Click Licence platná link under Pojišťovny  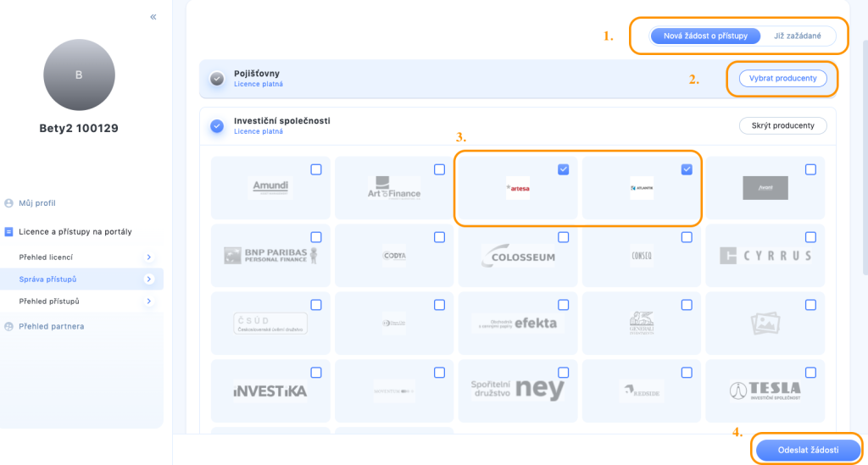tap(259, 84)
